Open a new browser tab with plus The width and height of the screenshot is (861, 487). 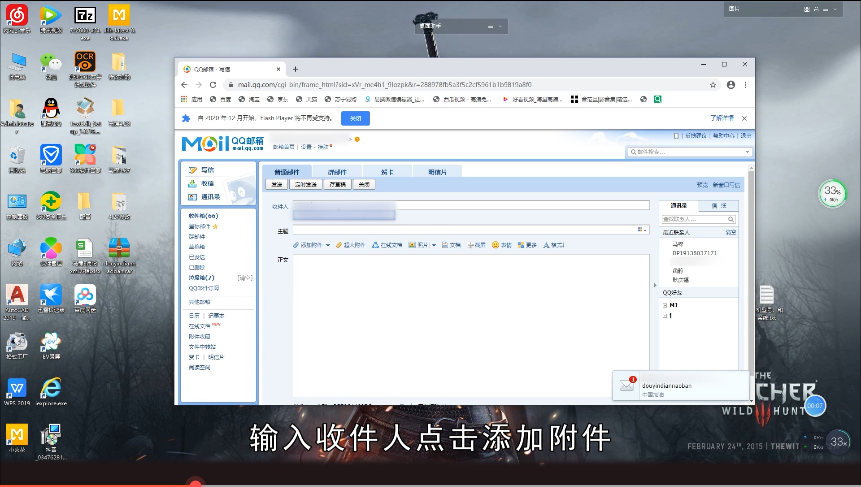click(295, 69)
